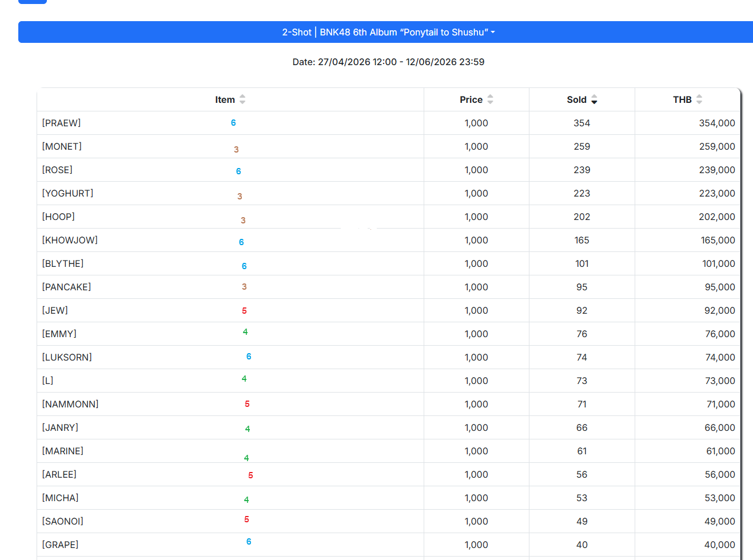Screen dimensions: 753x560
Task: Click the date range text
Action: (388, 62)
